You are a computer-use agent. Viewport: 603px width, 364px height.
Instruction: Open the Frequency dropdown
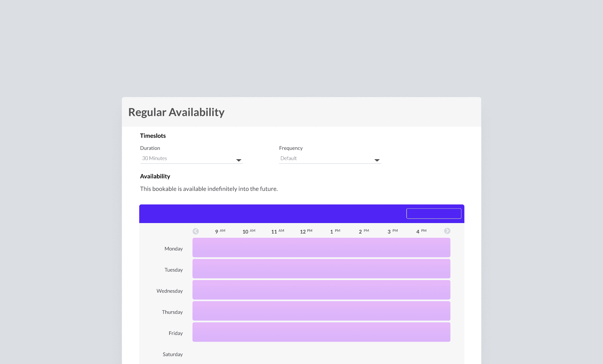[x=330, y=158]
